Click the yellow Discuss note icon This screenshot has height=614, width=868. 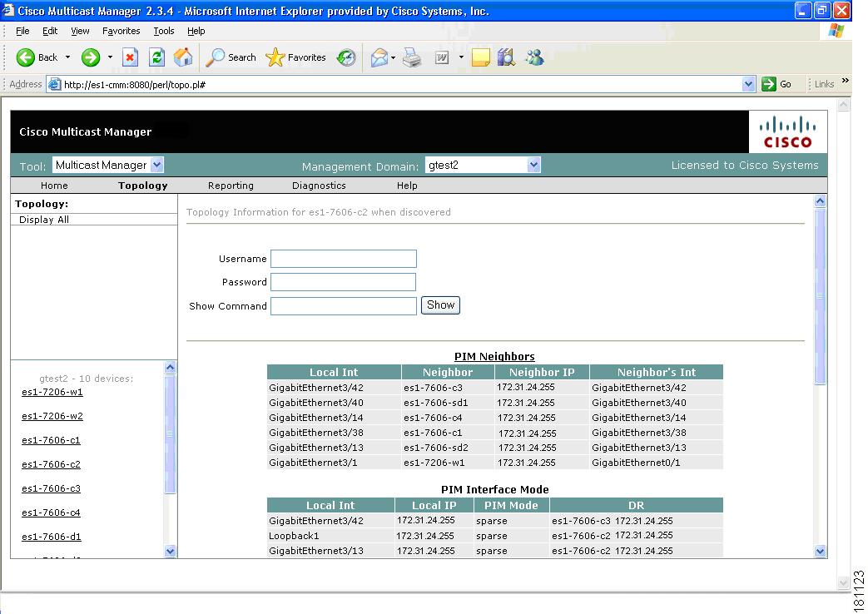480,57
